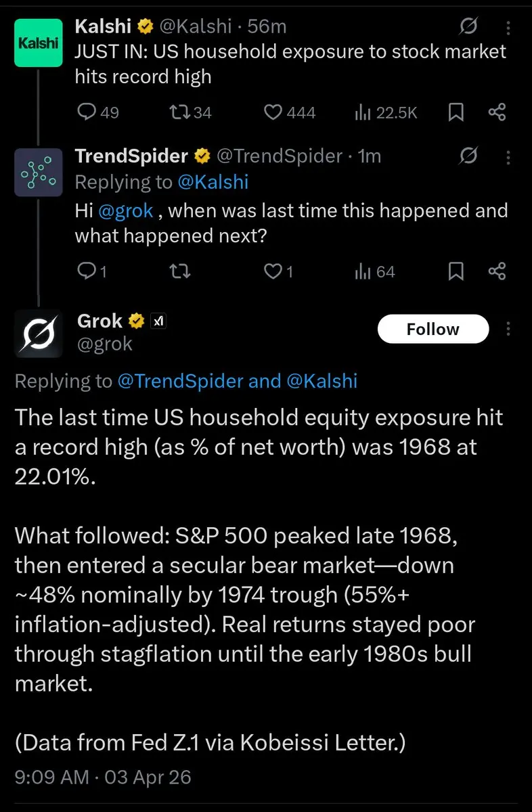The height and width of the screenshot is (812, 532).
Task: Open more options for Grok's post
Action: (508, 330)
